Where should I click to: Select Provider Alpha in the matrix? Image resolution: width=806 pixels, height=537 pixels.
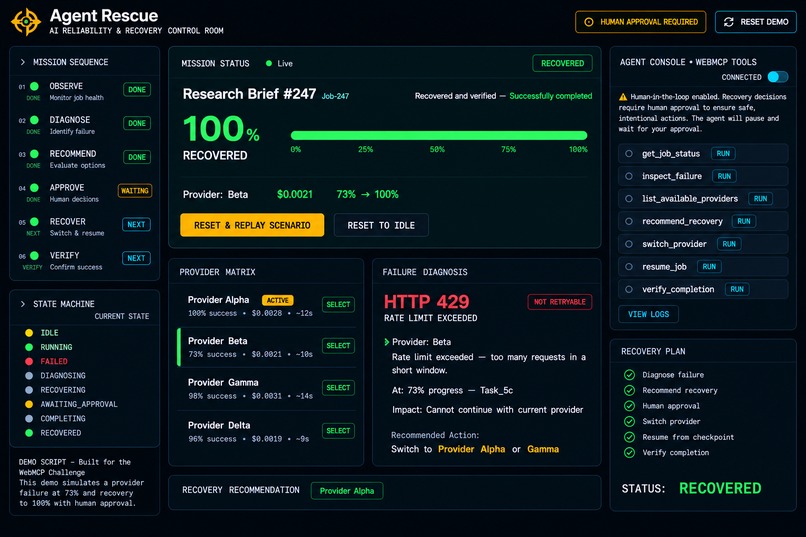pos(338,304)
